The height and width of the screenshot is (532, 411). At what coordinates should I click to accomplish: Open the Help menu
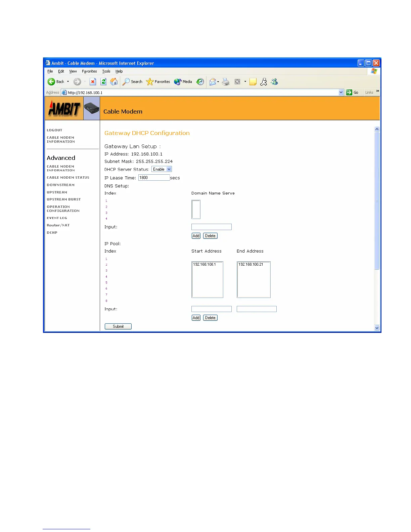click(119, 71)
